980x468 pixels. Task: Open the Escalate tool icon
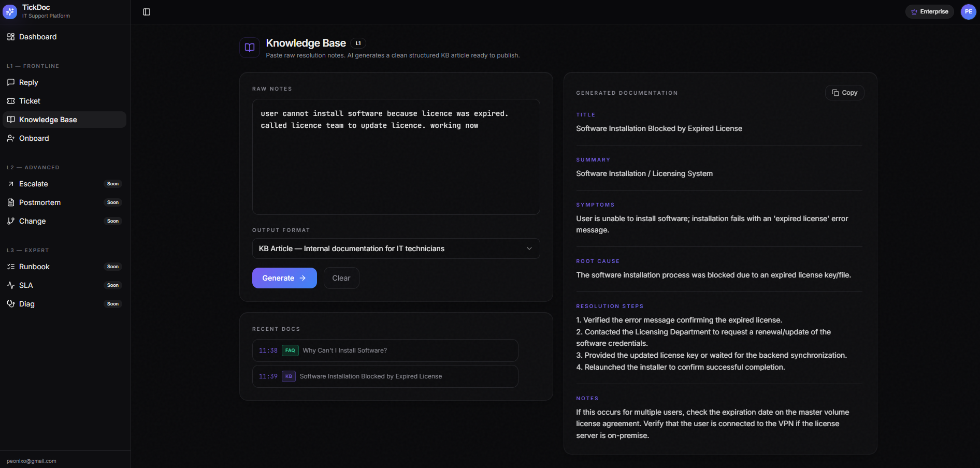pyautogui.click(x=11, y=184)
